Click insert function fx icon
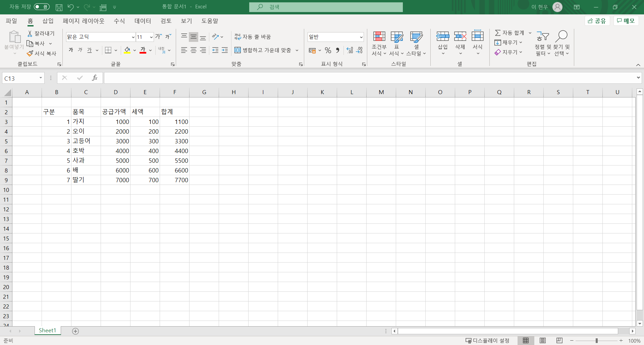Screen dimensions: 644x345 [x=95, y=78]
